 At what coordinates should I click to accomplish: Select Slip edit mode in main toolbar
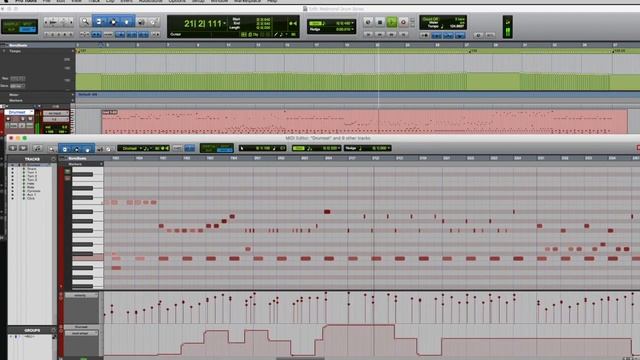coord(9,30)
